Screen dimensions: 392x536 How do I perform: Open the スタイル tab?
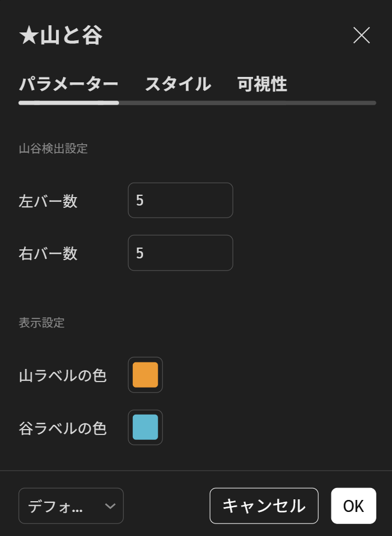tap(177, 84)
